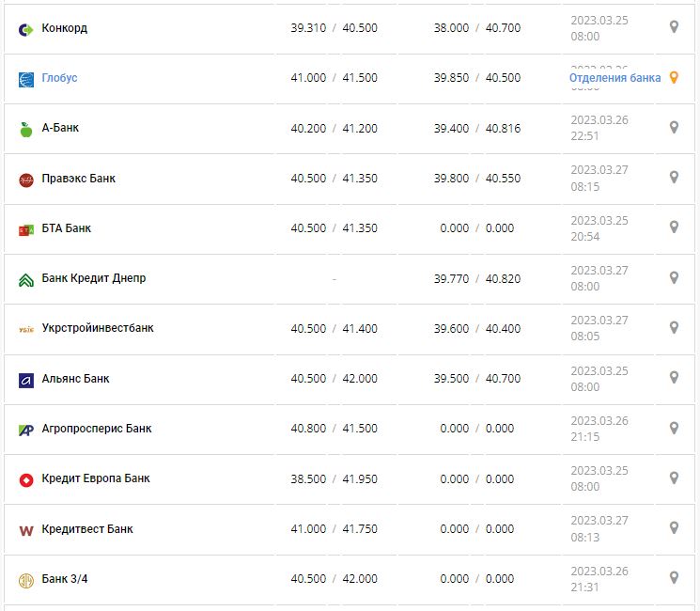Click the map pin for Кредит Европа Банк
Screen dimensions: 700x611
pos(674,478)
